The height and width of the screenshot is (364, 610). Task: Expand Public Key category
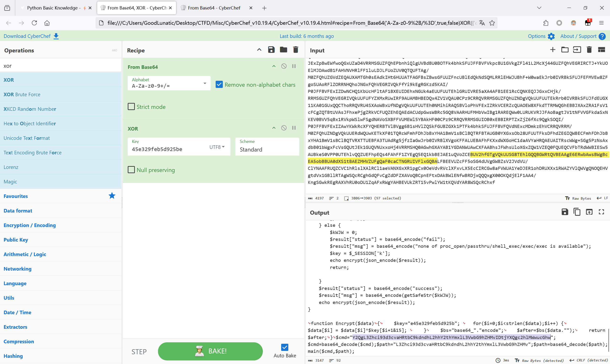click(61, 240)
